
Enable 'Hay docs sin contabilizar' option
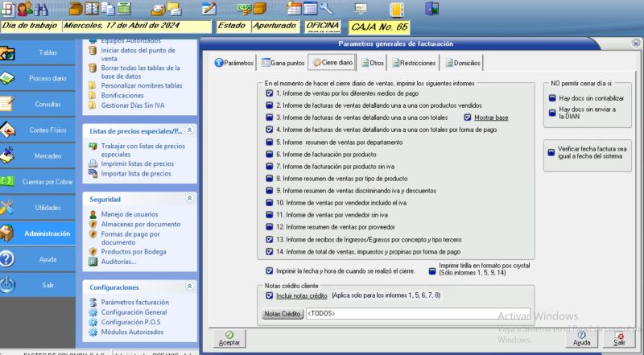click(x=552, y=97)
